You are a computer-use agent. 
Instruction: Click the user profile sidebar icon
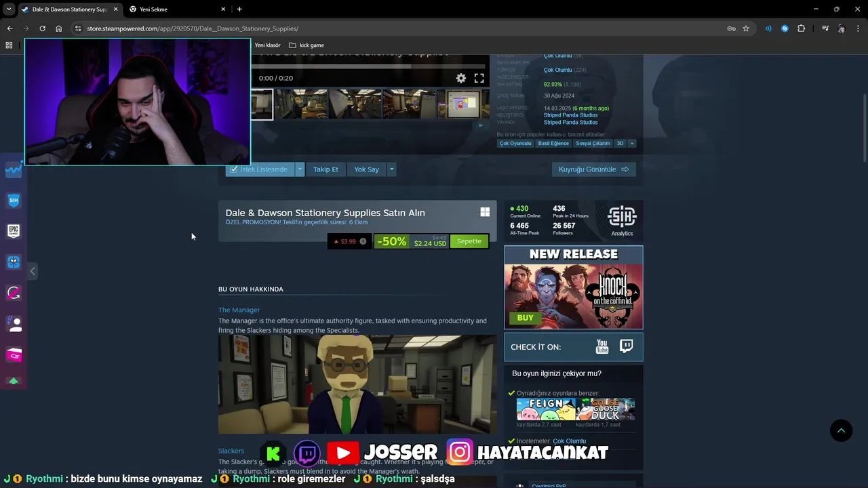(14, 324)
